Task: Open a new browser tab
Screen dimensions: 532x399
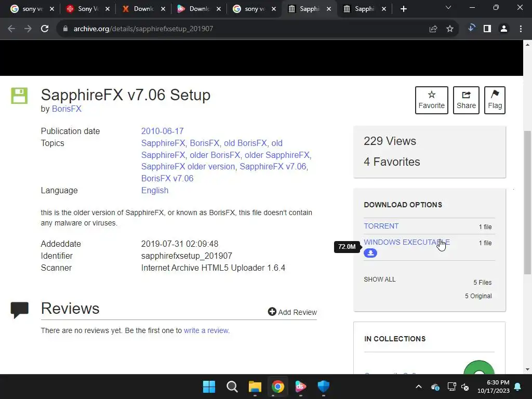Action: pyautogui.click(x=403, y=9)
